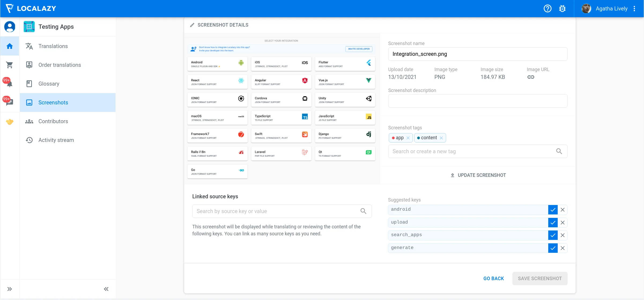Viewport: 644px width, 300px height.
Task: Collapse the project sidebar with the chevrons
Action: coord(106,289)
